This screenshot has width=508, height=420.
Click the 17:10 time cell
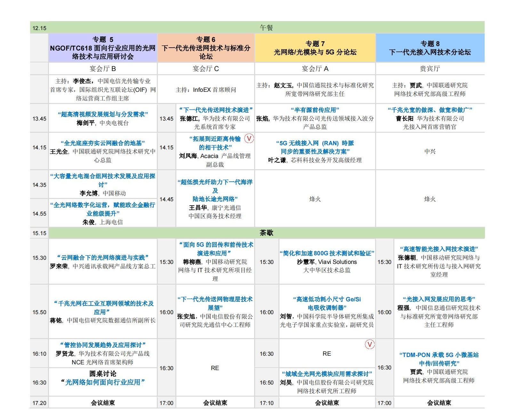[267, 403]
